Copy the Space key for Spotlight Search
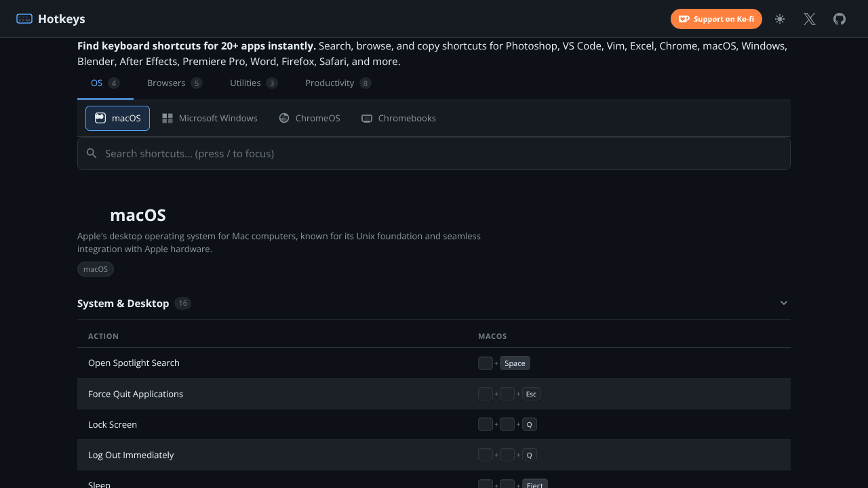Viewport: 868px width, 488px height. tap(515, 363)
